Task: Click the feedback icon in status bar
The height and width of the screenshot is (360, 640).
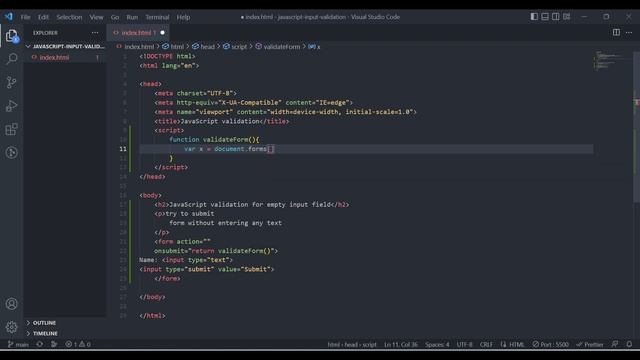Action: [615, 344]
